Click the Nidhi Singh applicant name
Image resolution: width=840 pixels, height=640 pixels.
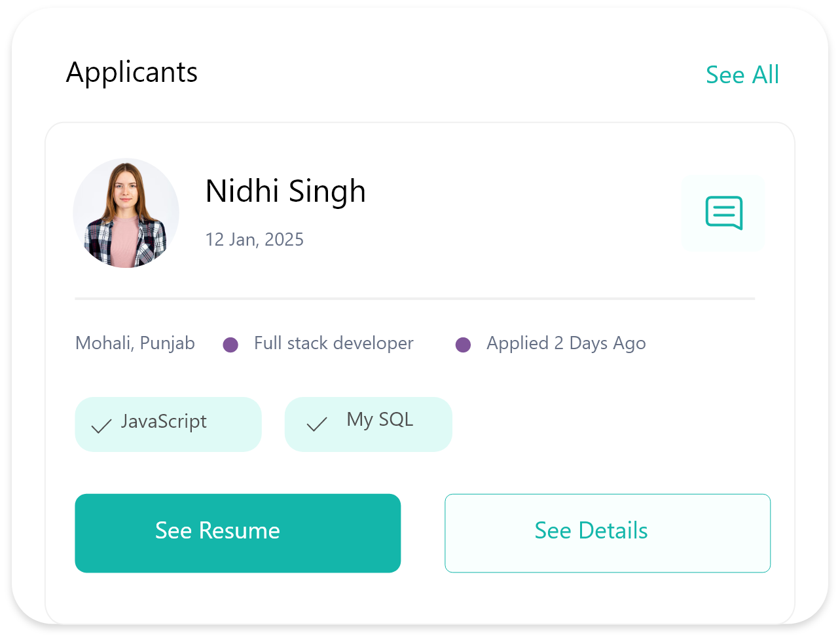[285, 191]
